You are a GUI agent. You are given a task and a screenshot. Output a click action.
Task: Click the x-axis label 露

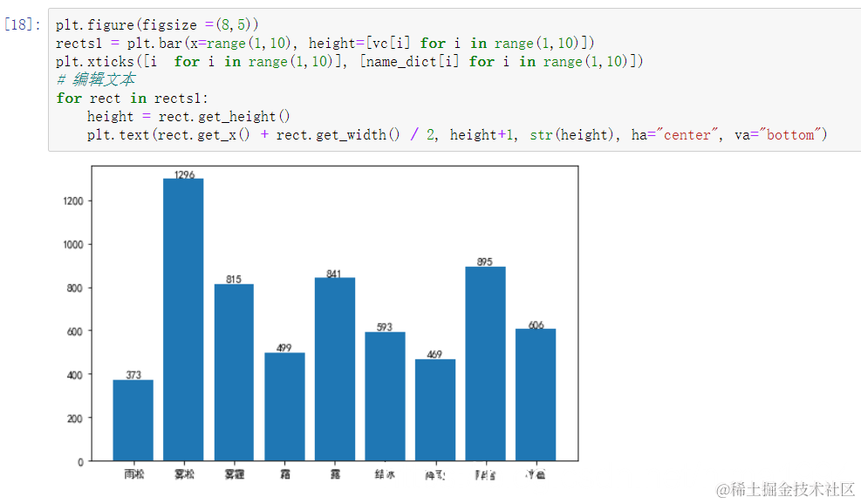[335, 473]
